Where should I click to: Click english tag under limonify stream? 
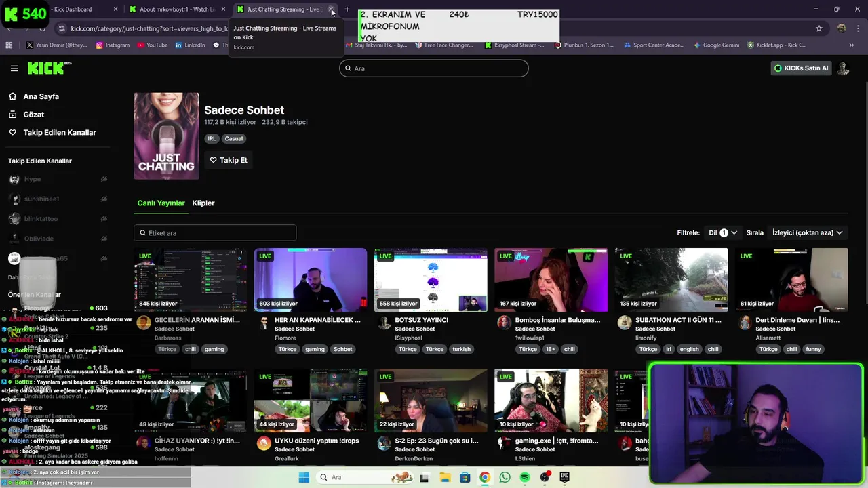690,349
